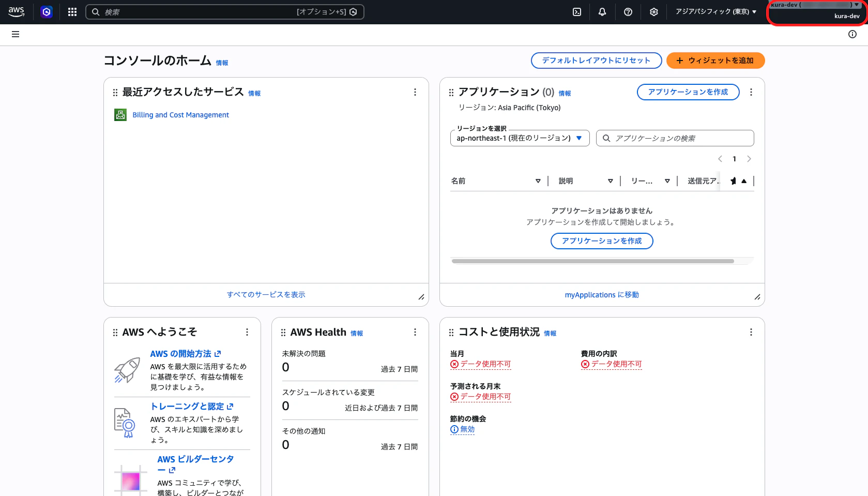Click データ使用不可 under 費用の内訳
868x496 pixels.
pos(612,364)
